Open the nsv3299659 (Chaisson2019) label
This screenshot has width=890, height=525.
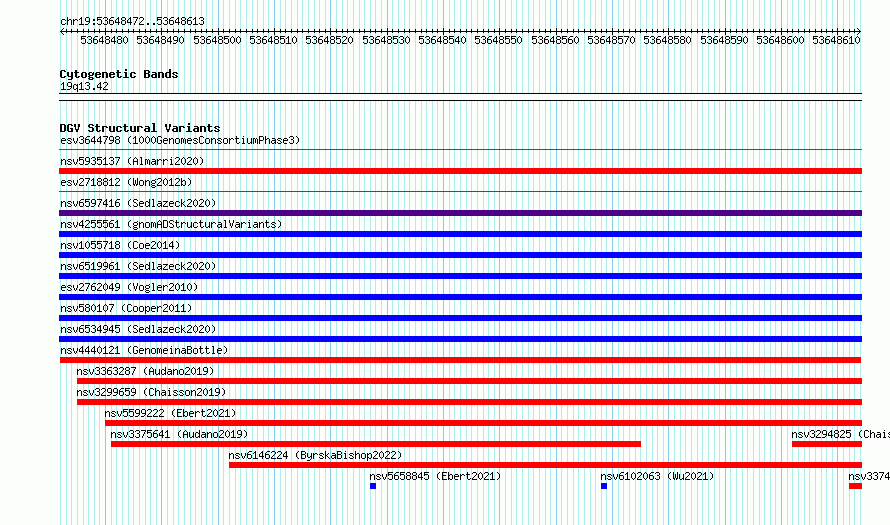click(x=151, y=392)
